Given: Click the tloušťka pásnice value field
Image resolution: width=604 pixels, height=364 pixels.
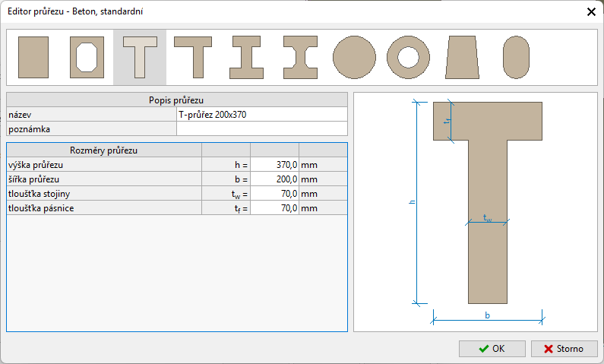Looking at the screenshot, I should pos(274,208).
